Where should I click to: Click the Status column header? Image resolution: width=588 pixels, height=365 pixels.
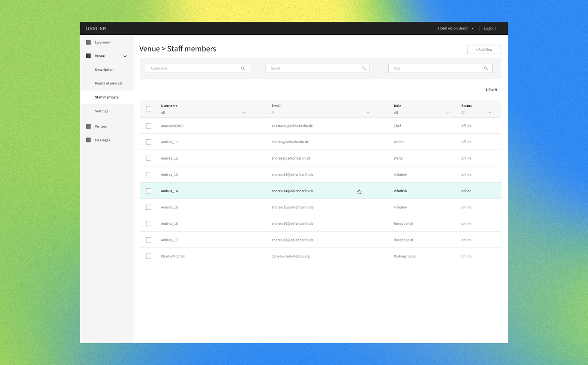point(466,106)
